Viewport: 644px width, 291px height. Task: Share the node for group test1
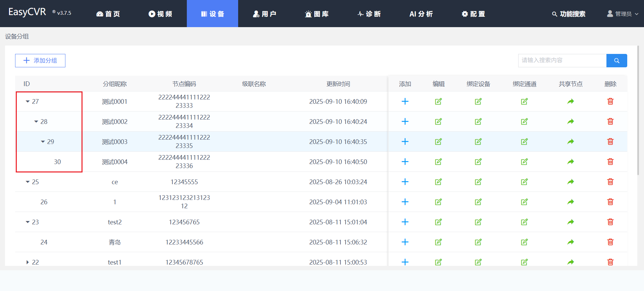571,262
